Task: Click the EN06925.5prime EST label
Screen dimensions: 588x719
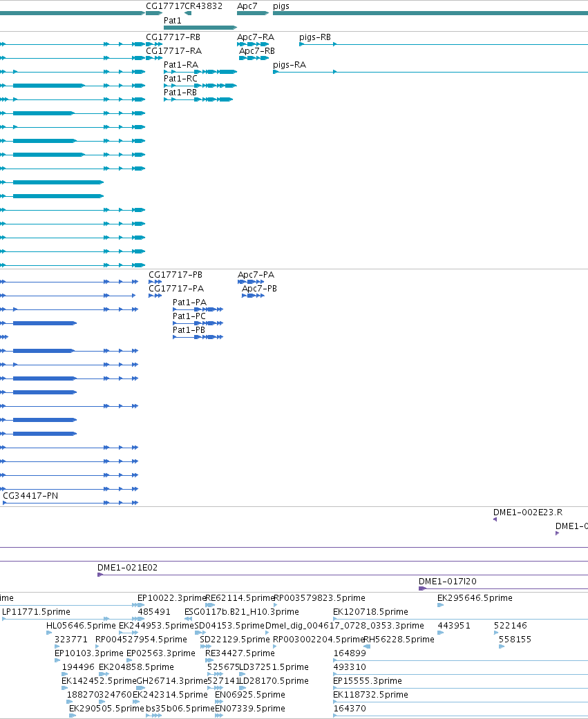Action: [250, 694]
